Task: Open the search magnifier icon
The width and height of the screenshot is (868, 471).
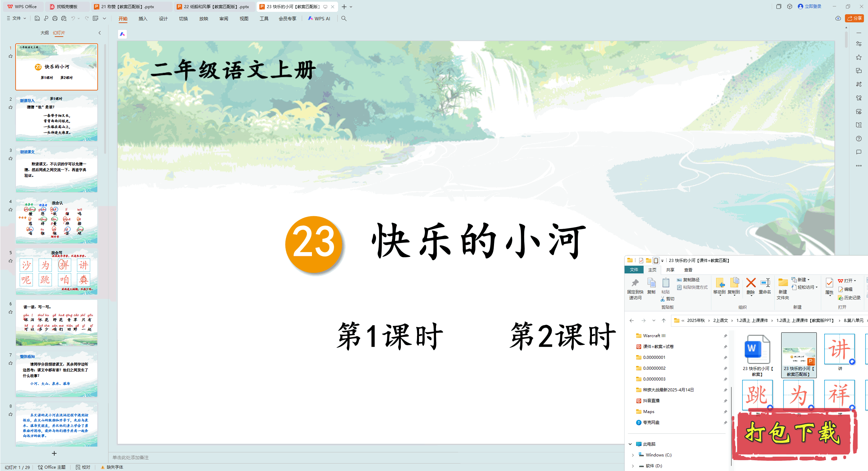Action: point(344,18)
